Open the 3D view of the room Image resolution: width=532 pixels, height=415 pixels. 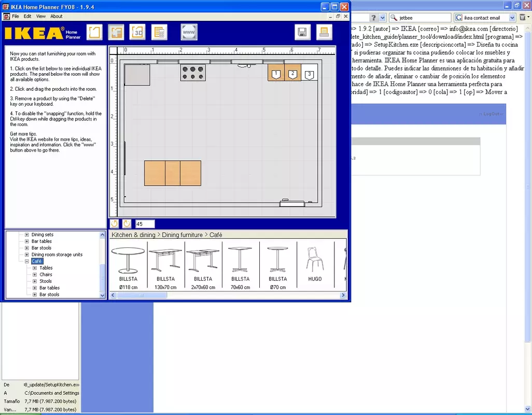pyautogui.click(x=137, y=32)
